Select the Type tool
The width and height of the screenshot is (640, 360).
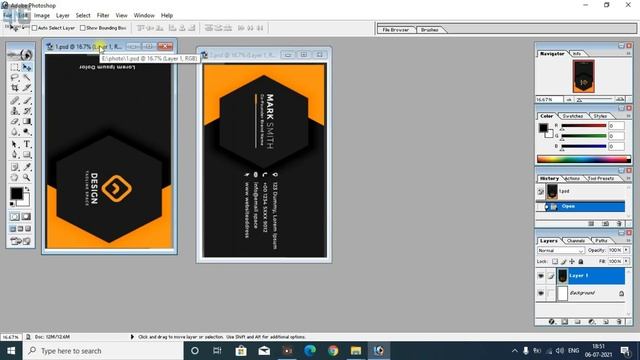pos(27,144)
